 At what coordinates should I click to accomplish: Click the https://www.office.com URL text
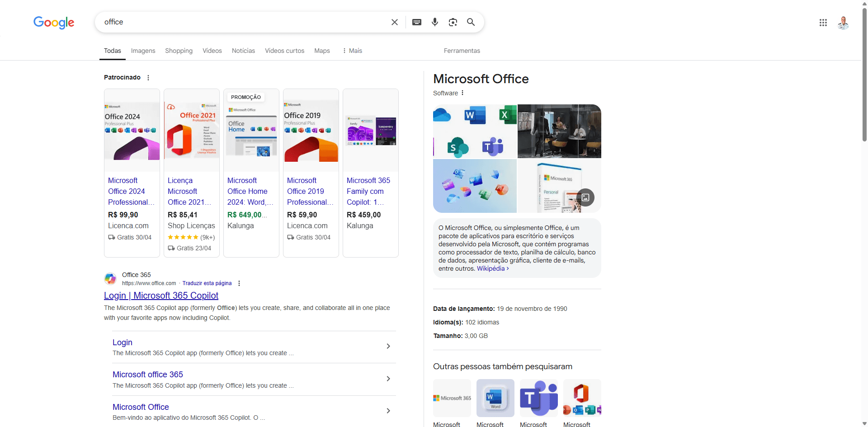click(x=149, y=283)
